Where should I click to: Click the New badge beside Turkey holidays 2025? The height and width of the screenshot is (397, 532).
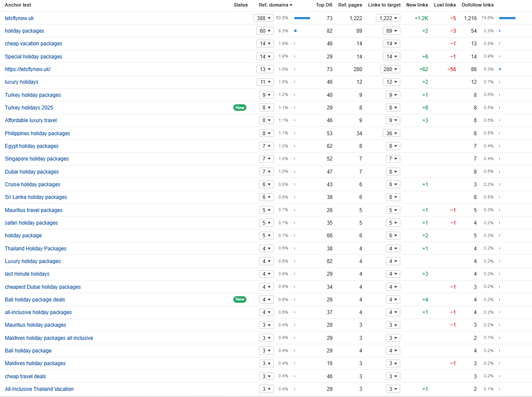pos(240,108)
